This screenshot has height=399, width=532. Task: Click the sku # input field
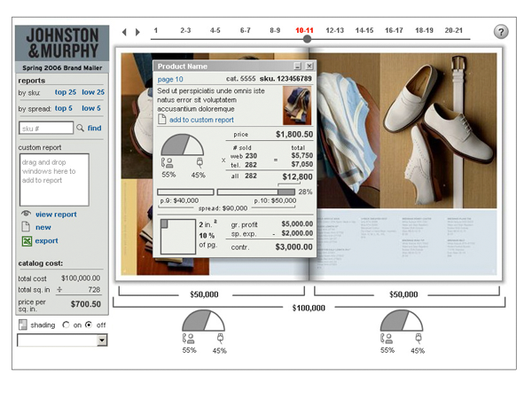coord(46,128)
